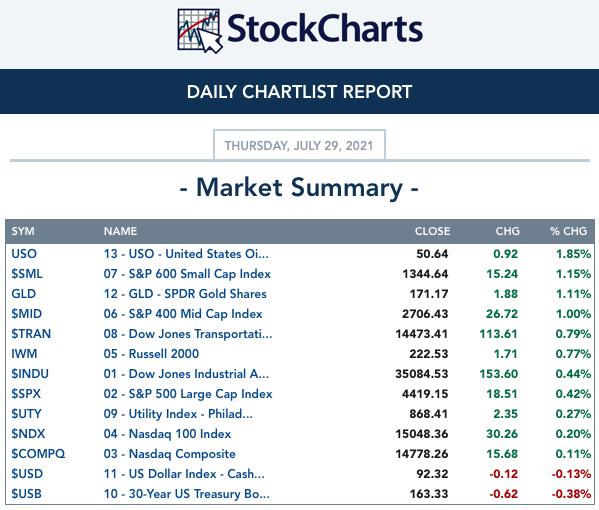The width and height of the screenshot is (599, 510).
Task: Open 13 - USO United States Oil chart
Action: pos(186,254)
